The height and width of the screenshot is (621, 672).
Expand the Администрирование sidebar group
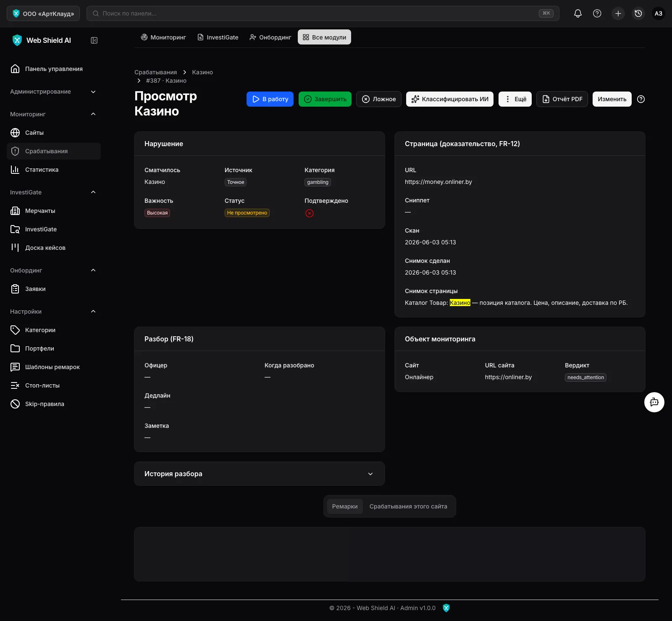click(x=54, y=92)
